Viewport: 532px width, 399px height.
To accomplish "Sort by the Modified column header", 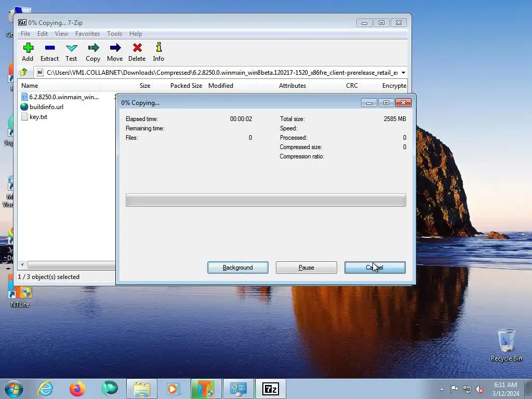I will point(231,86).
